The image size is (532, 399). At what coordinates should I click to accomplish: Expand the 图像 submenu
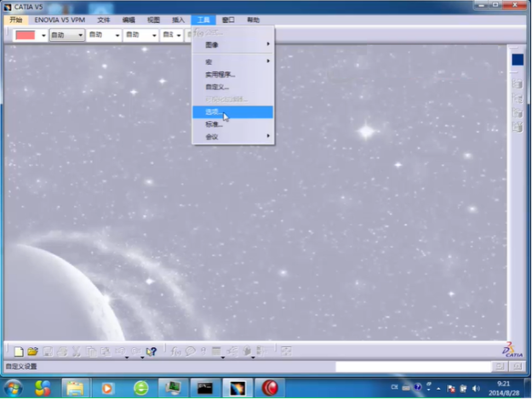tap(232, 45)
